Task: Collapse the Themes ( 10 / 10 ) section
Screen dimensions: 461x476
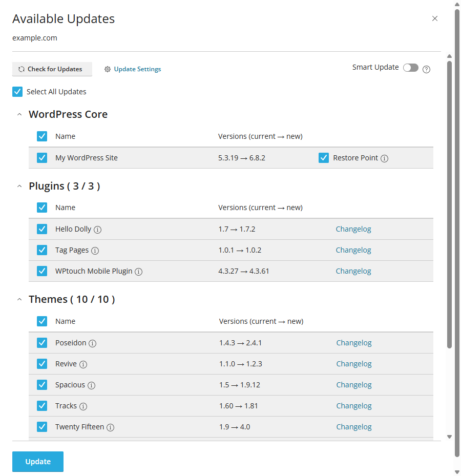Action: coord(19,299)
